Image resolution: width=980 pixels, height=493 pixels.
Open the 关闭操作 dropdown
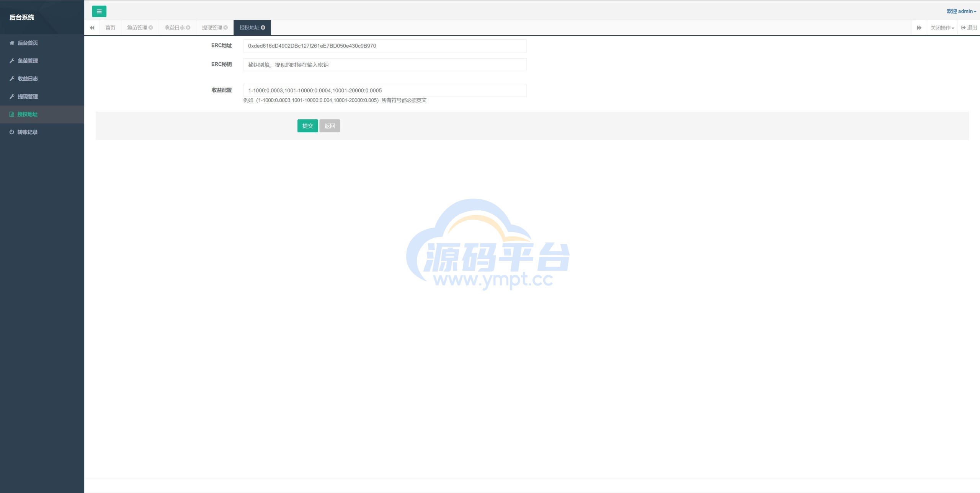(942, 28)
